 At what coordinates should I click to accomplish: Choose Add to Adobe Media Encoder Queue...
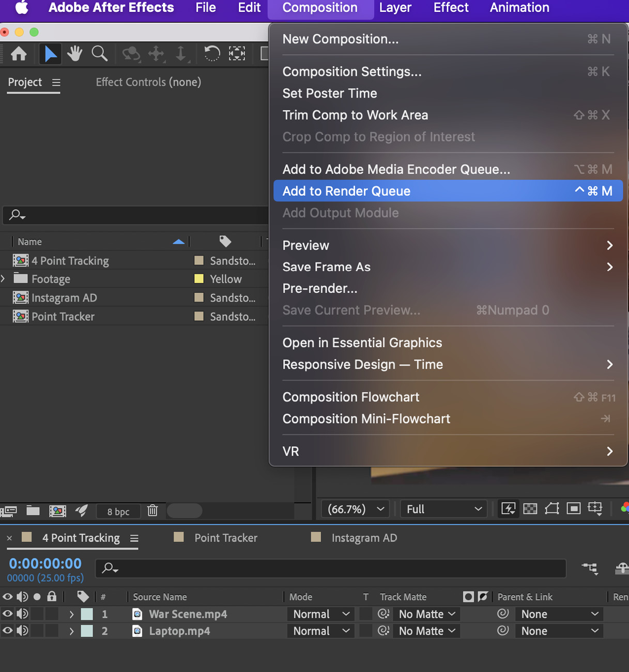(448, 169)
